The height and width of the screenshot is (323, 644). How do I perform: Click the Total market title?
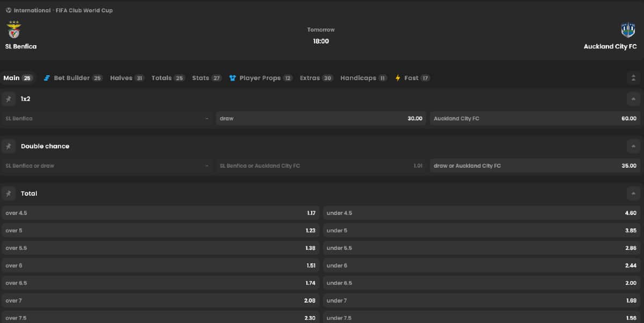29,193
